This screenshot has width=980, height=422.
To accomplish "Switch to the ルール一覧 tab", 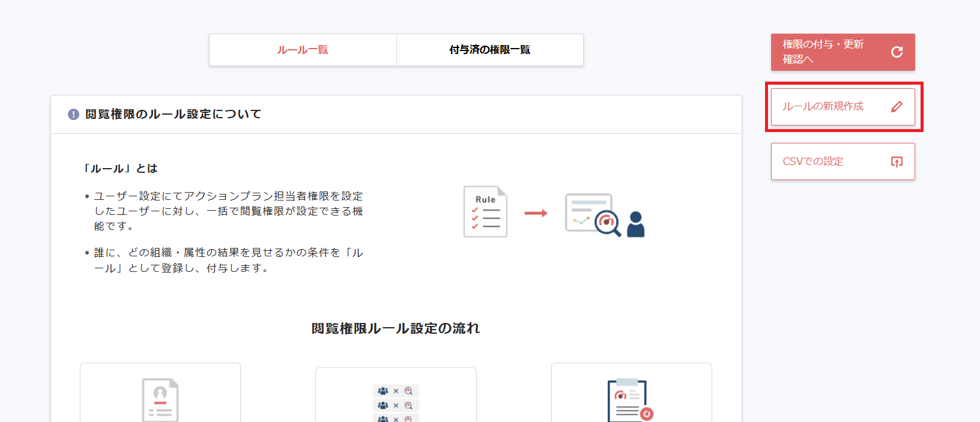I will (303, 50).
